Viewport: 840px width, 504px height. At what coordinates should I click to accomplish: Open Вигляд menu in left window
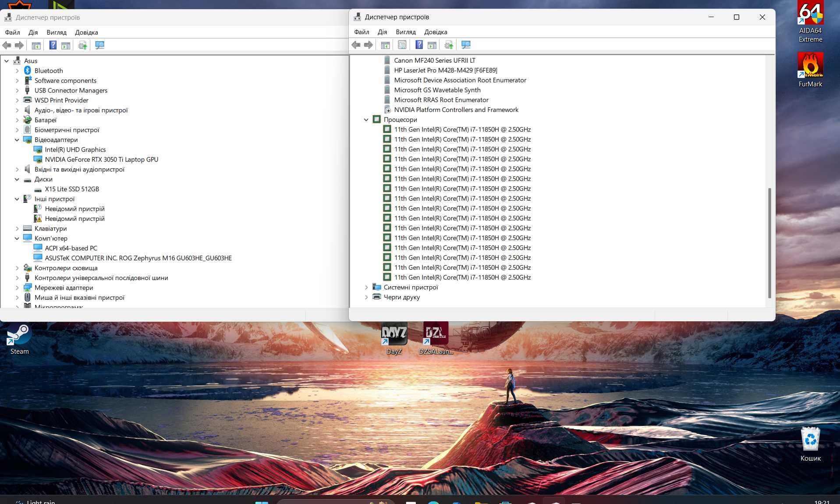tap(57, 32)
